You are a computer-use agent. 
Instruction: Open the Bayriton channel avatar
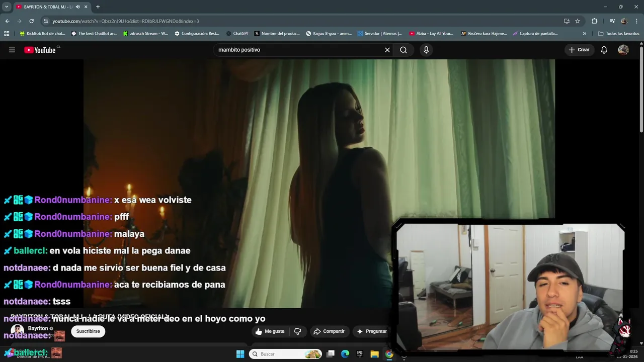[x=18, y=331]
